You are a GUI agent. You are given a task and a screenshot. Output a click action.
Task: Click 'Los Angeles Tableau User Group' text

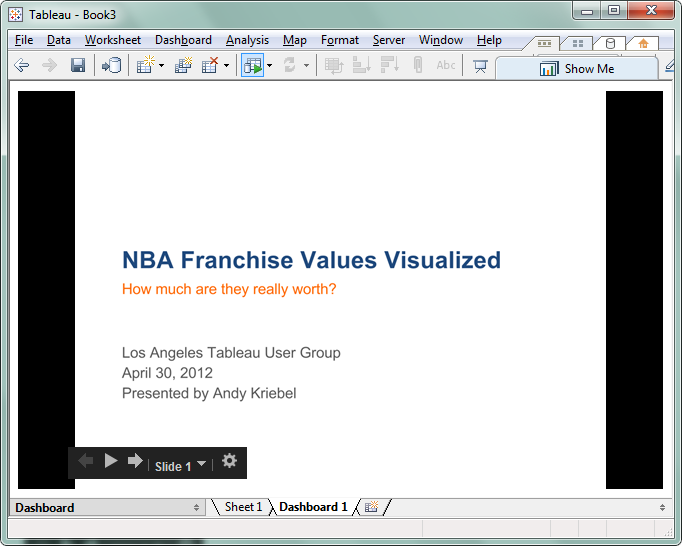click(x=231, y=353)
